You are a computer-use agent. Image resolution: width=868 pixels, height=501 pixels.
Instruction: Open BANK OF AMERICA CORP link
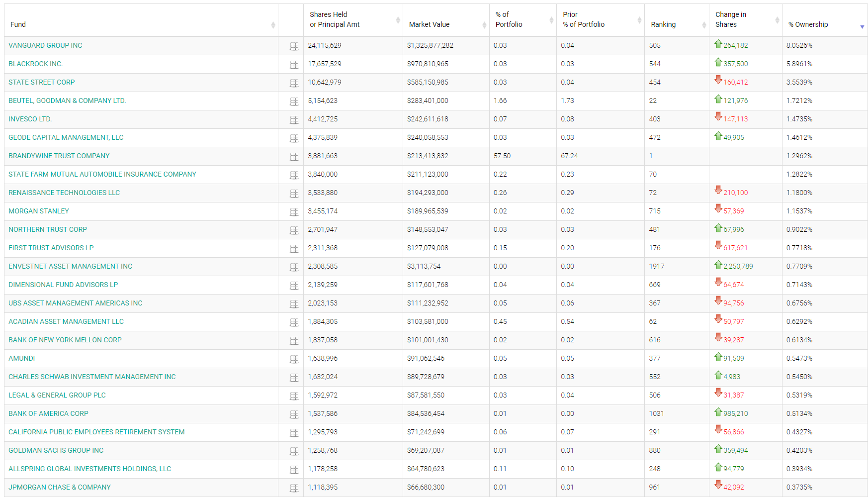[x=48, y=413]
